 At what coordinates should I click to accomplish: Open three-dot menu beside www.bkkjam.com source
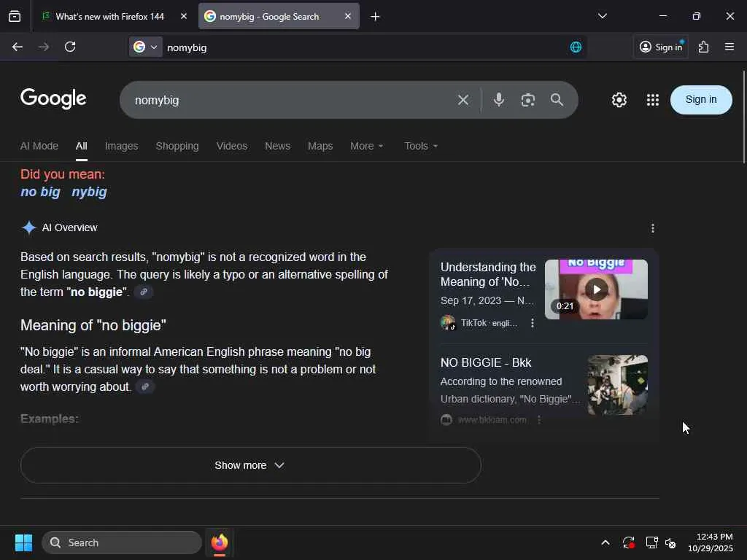click(539, 420)
